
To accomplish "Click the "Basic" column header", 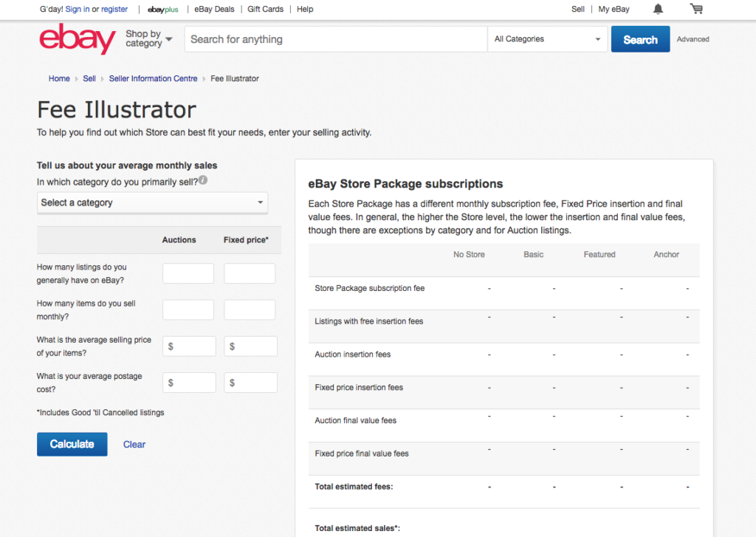I will click(533, 254).
